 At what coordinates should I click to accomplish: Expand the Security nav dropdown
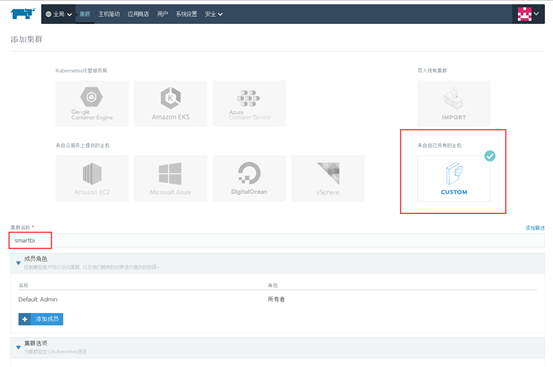point(214,14)
